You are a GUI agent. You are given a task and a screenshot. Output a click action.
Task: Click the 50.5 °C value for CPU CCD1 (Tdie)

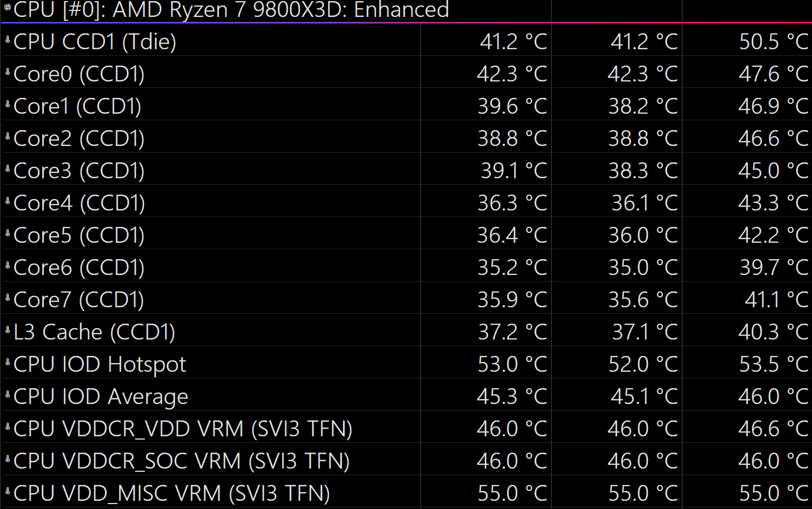point(774,42)
